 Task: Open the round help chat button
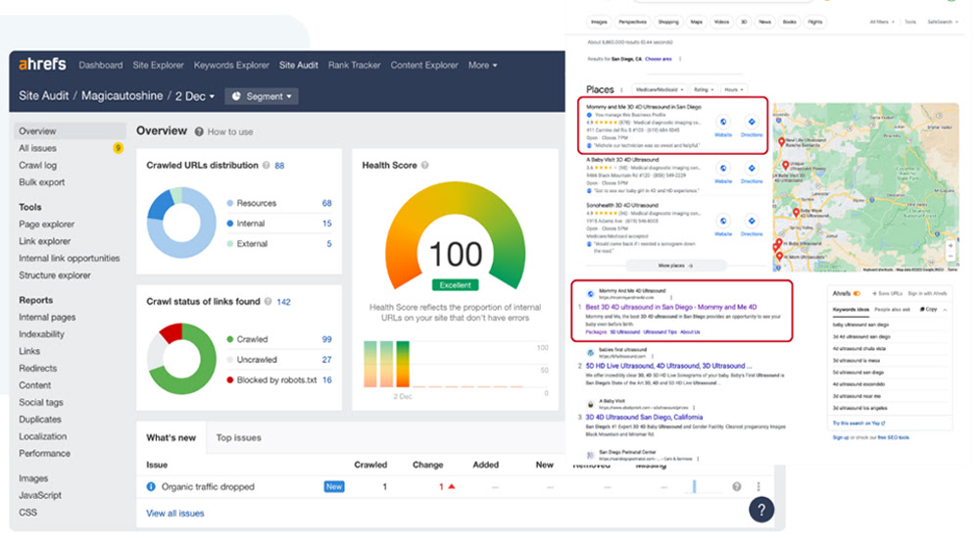[x=761, y=510]
